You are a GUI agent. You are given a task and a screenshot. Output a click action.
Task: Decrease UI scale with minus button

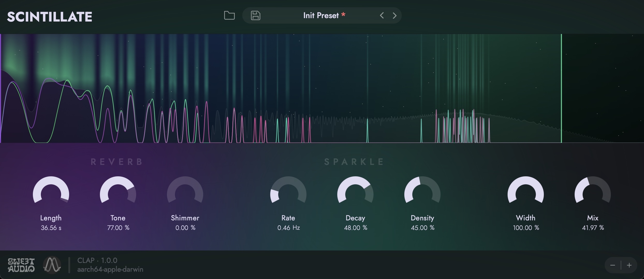613,265
